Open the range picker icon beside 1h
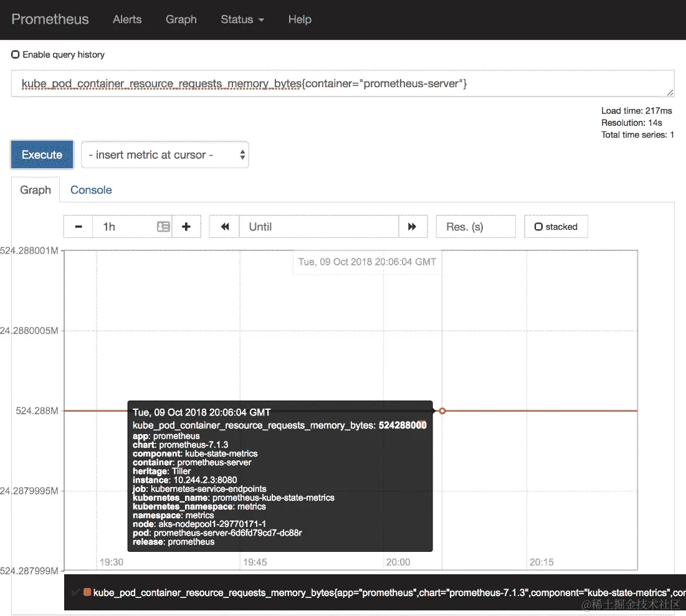 click(163, 227)
